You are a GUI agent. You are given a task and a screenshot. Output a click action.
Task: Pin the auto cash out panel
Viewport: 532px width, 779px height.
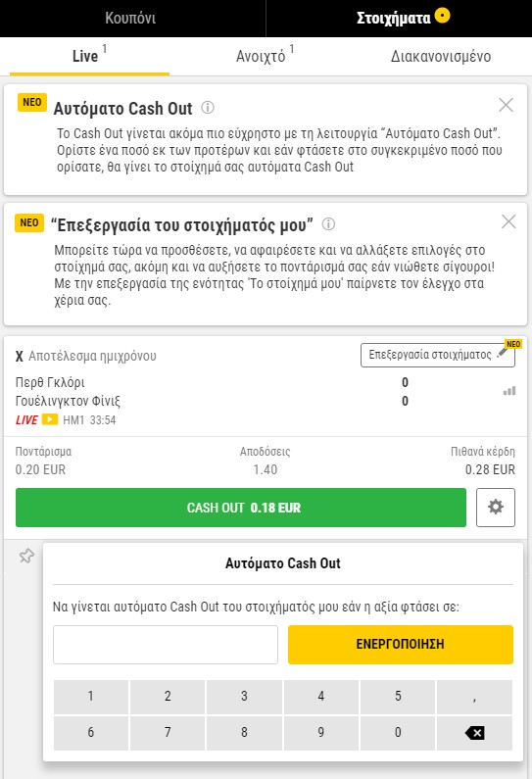[26, 556]
